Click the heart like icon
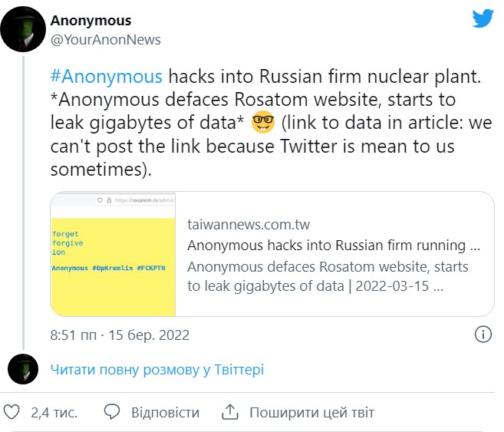Viewport: 504px width, 432px height. [12, 412]
